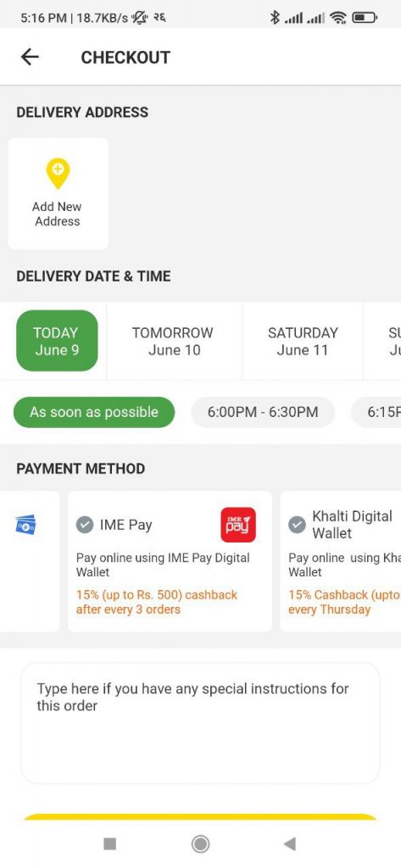This screenshot has height=868, width=401.
Task: Tap the partially visible 6:15 time slot
Action: pos(376,413)
